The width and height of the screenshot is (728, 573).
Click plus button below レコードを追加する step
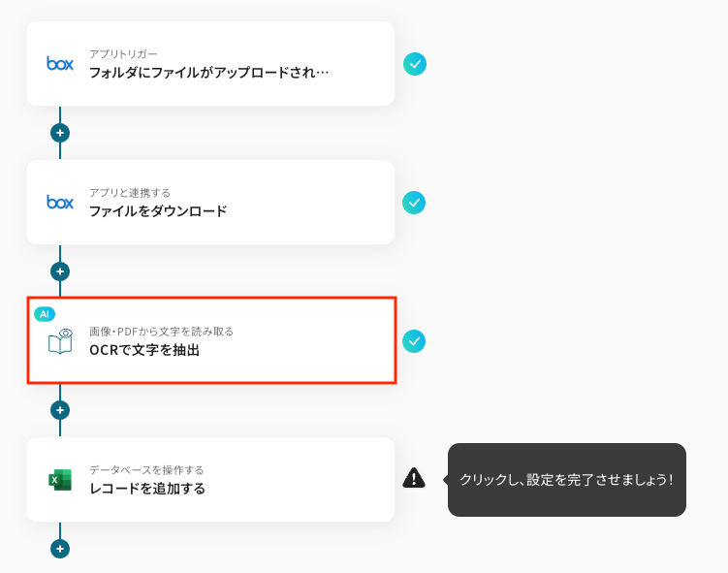coord(60,549)
